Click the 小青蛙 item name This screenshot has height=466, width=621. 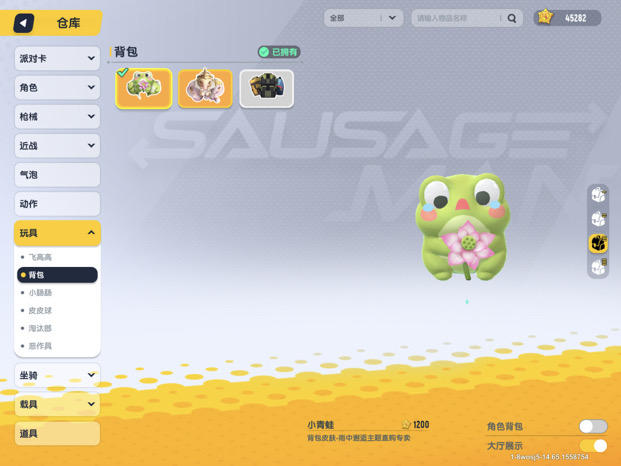click(x=320, y=425)
